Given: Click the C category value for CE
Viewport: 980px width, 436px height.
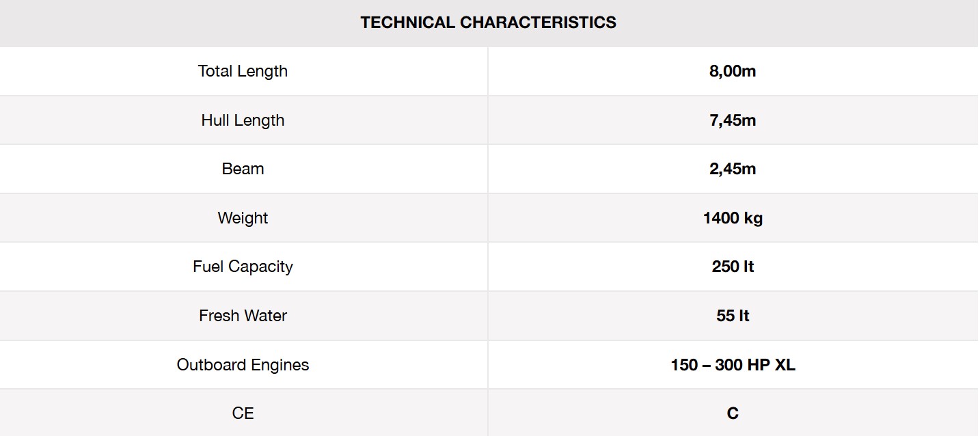Looking at the screenshot, I should coord(733,413).
